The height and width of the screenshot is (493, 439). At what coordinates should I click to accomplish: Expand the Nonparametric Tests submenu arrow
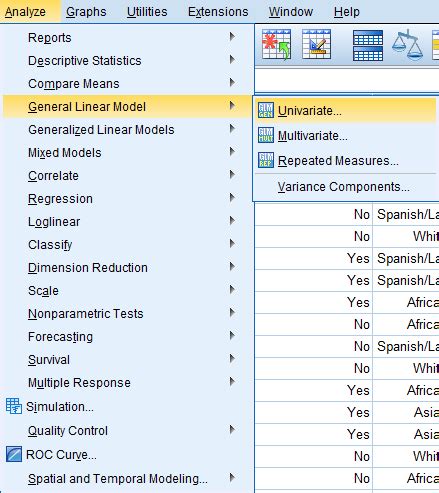tap(232, 313)
